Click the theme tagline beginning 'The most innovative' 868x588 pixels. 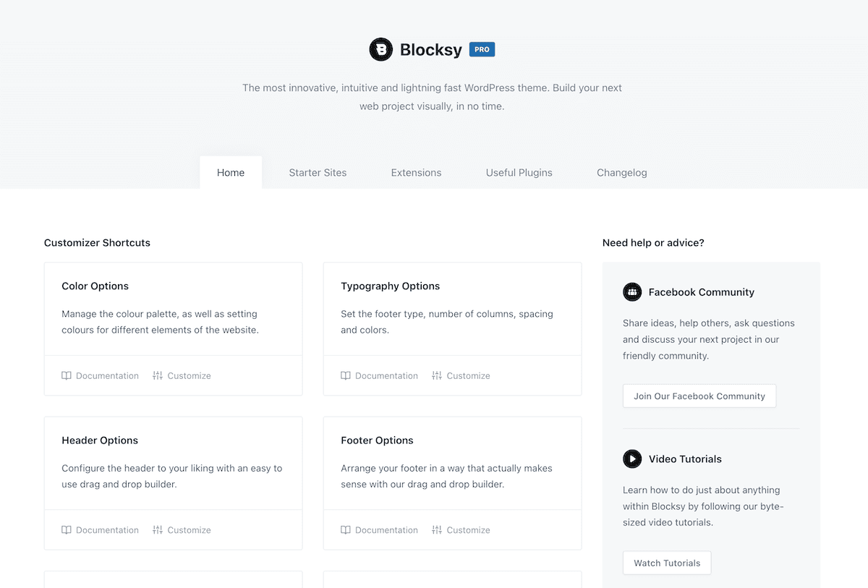tap(432, 97)
